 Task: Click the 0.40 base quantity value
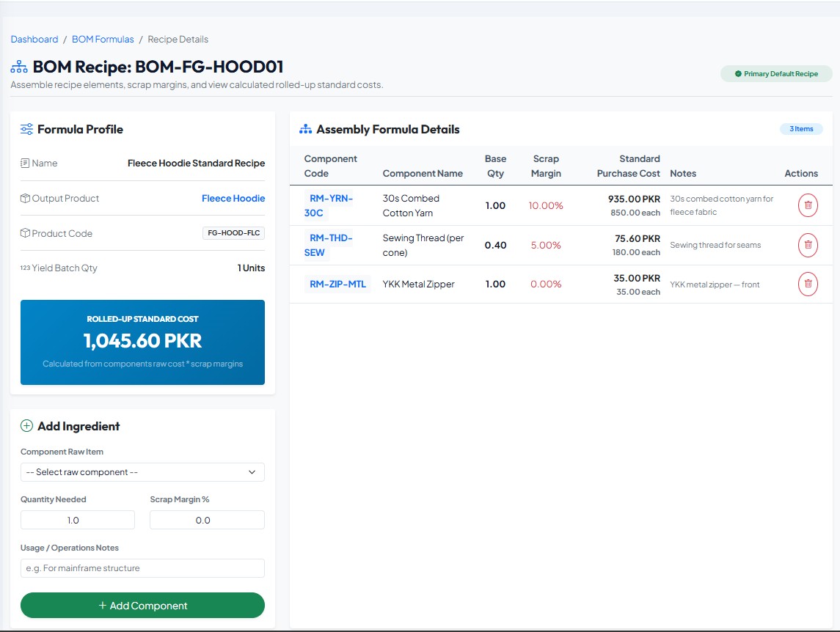(495, 246)
